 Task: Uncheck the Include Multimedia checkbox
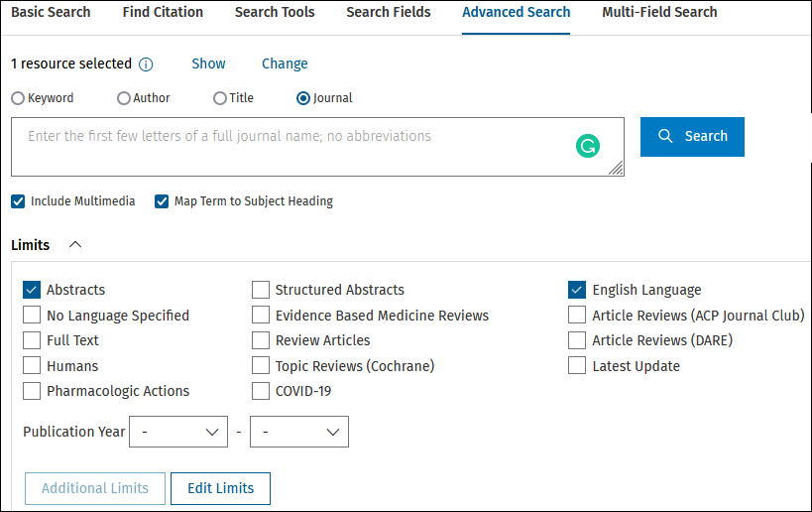(18, 201)
